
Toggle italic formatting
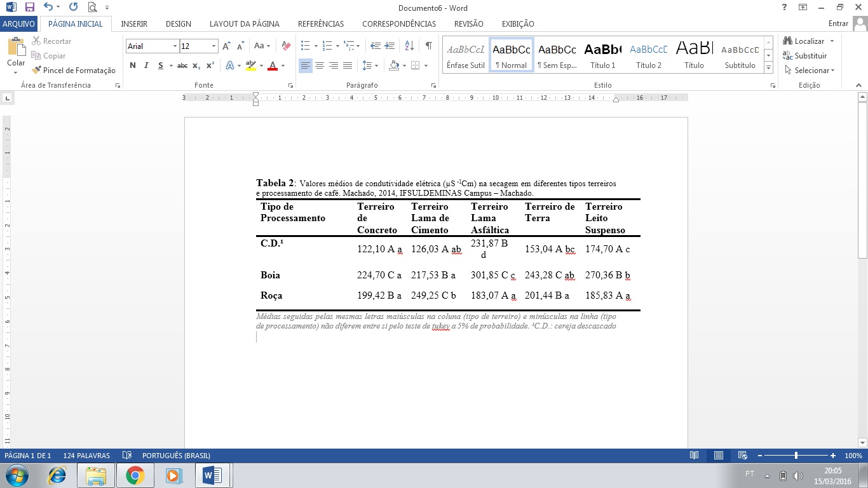146,65
